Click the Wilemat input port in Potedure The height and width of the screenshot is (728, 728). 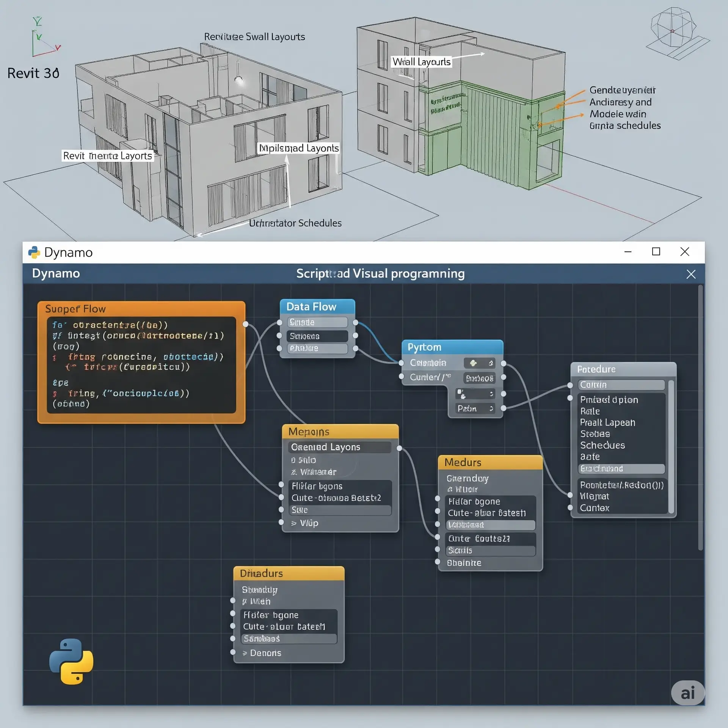click(570, 495)
